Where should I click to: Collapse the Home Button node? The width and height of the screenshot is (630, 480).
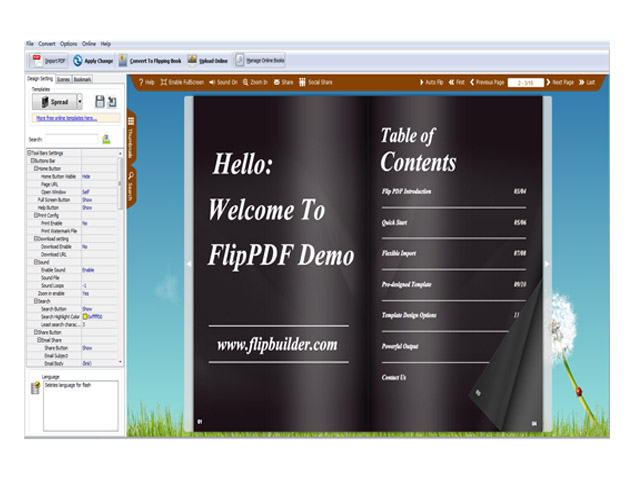pyautogui.click(x=35, y=169)
